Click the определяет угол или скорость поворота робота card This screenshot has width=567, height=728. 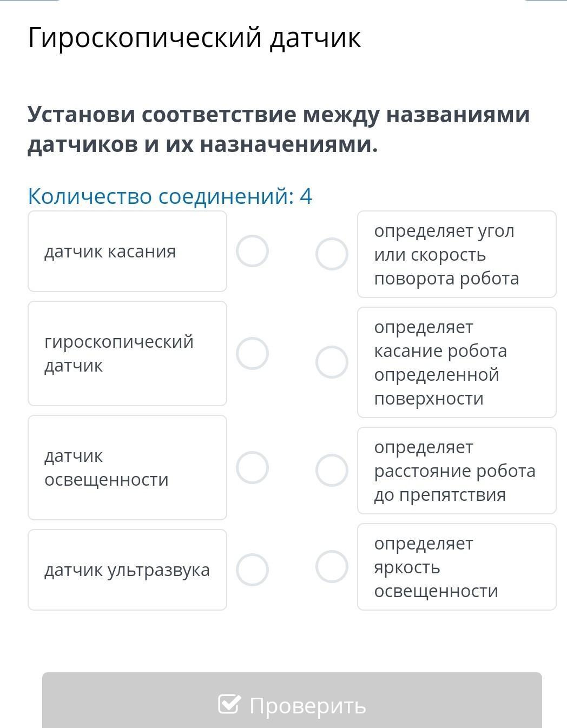coord(457,254)
